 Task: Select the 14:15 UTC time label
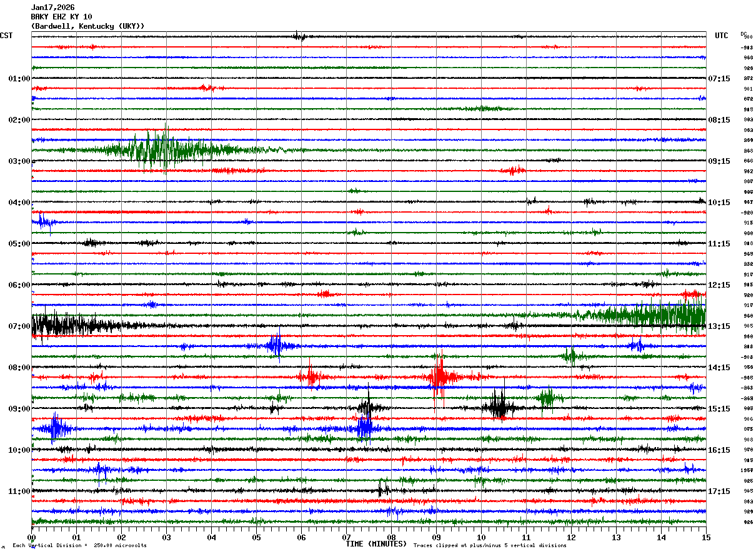pos(719,368)
